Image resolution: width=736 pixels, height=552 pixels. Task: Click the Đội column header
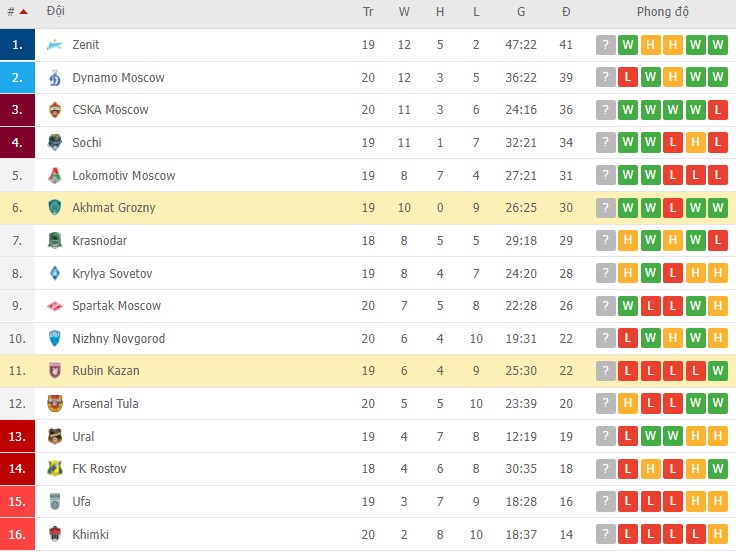56,12
